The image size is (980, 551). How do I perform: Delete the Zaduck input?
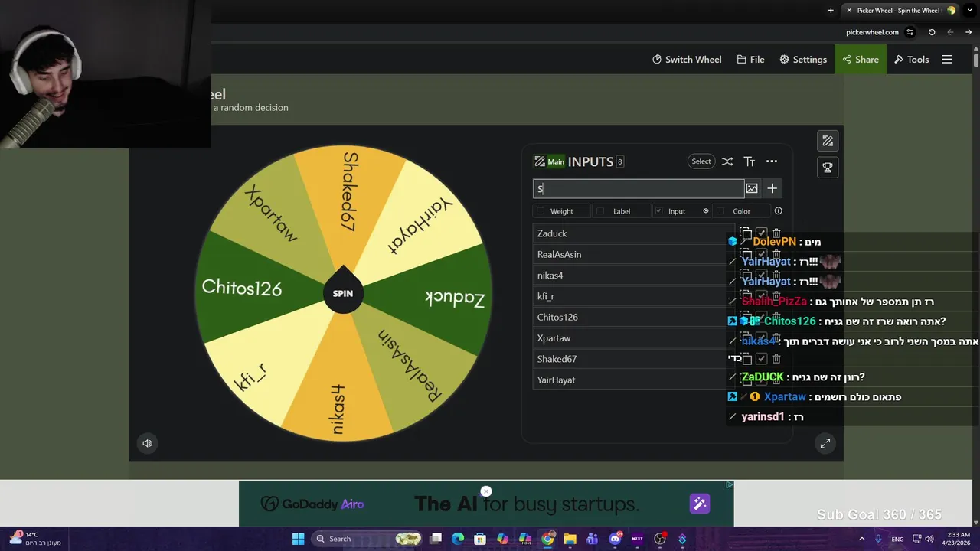tap(776, 233)
